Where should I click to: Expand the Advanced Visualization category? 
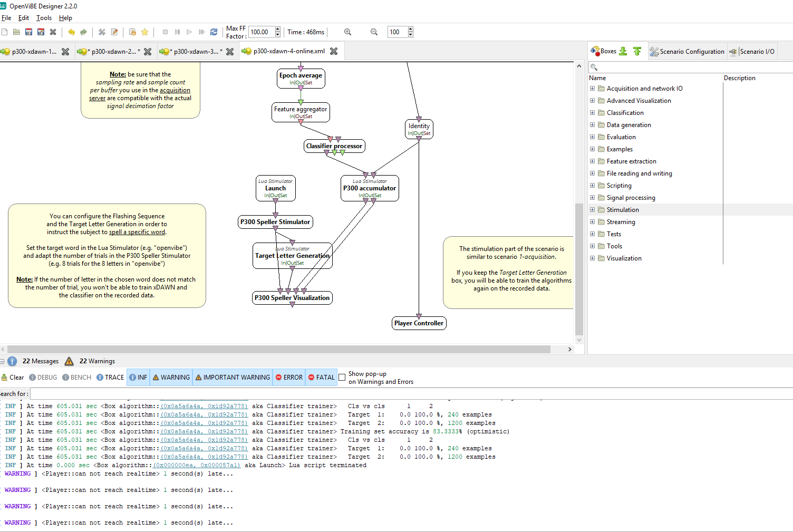[592, 101]
